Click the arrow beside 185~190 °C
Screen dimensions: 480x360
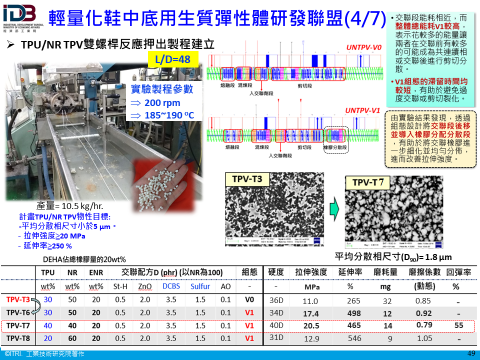coord(136,116)
